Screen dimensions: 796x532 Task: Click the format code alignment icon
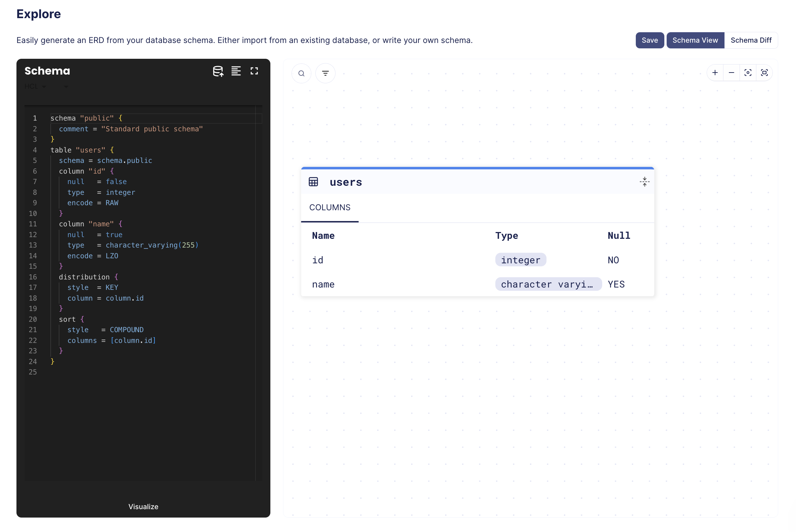[236, 71]
